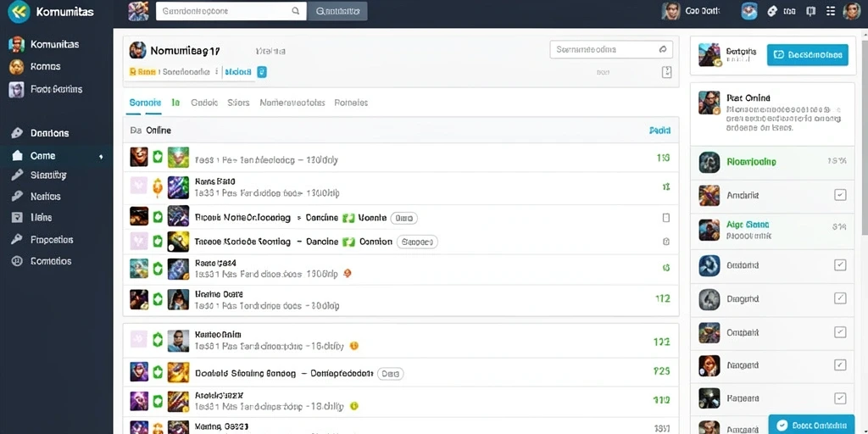
Task: Click orange emoji in Raate row
Action: (348, 273)
